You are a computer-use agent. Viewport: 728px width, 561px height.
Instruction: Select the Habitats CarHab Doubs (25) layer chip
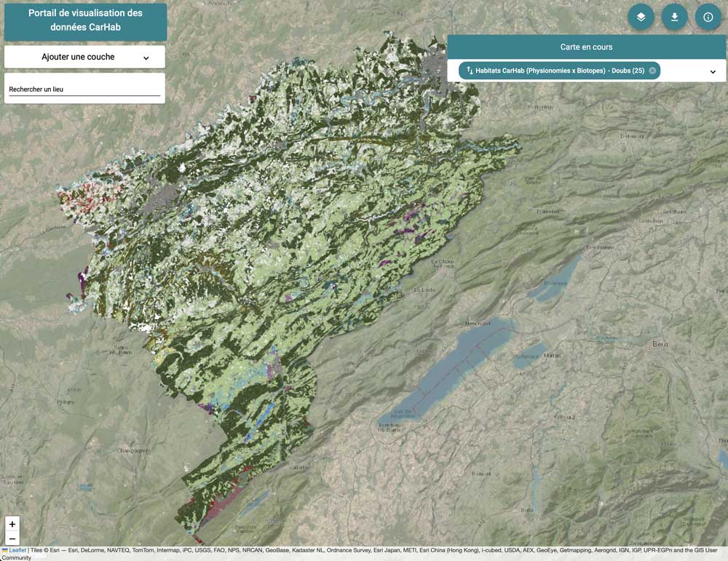[x=559, y=71]
